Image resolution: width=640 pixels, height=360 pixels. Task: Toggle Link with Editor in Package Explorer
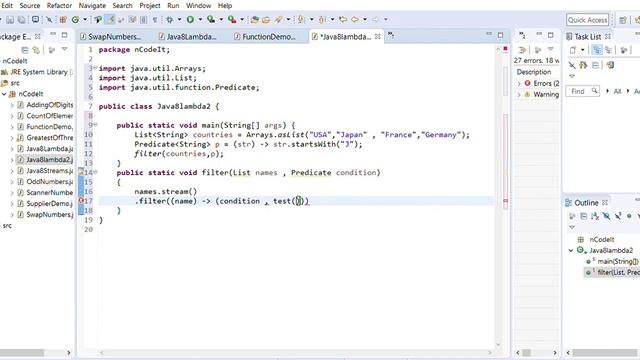pos(36,50)
